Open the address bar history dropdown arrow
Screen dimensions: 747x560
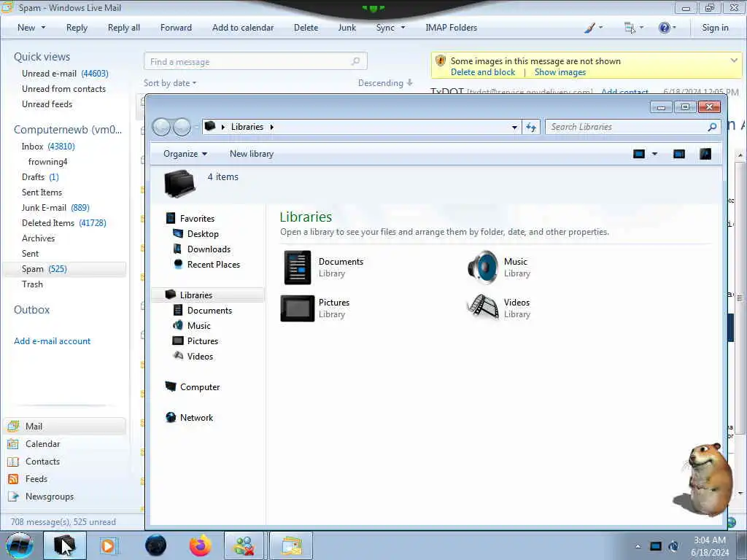tap(514, 127)
